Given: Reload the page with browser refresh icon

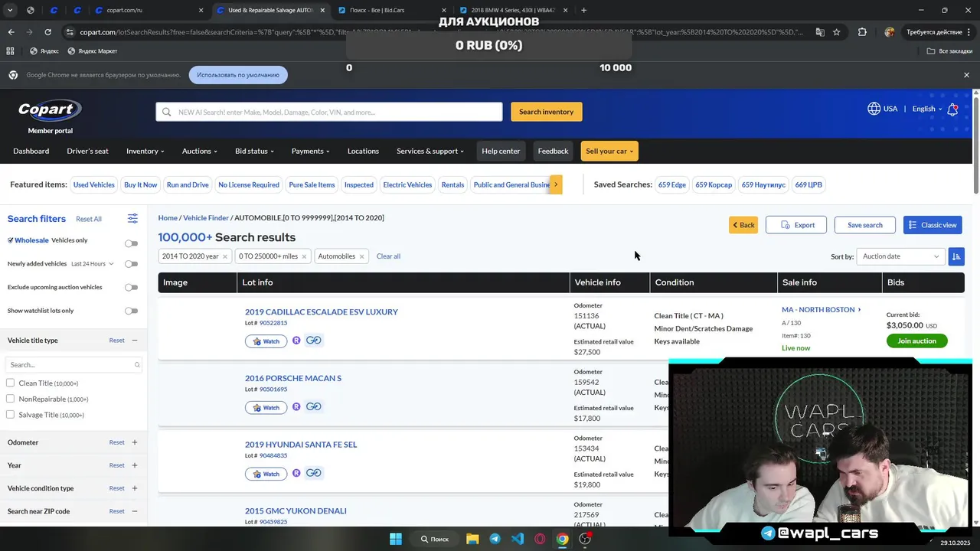Looking at the screenshot, I should point(47,32).
